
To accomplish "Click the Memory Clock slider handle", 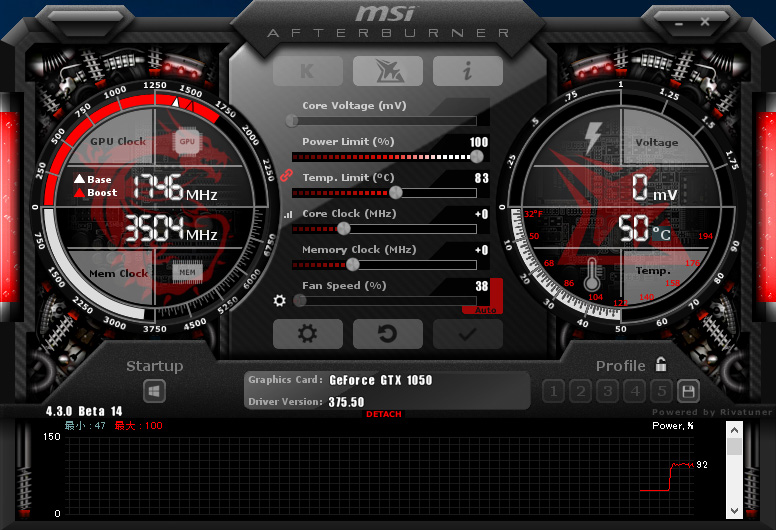I will (352, 265).
